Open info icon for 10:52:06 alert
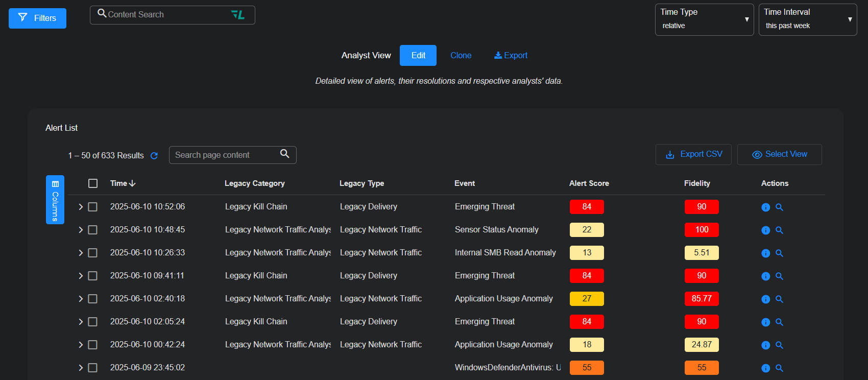The image size is (868, 380). [x=765, y=207]
